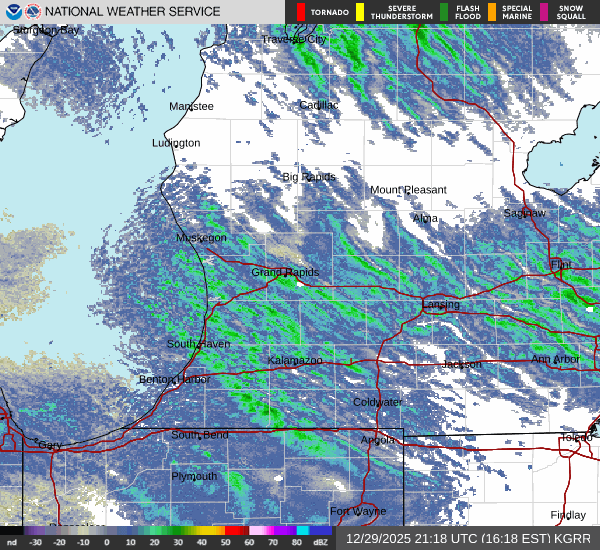Click the Muskegon label on the map
Image resolution: width=600 pixels, height=550 pixels.
coord(201,238)
